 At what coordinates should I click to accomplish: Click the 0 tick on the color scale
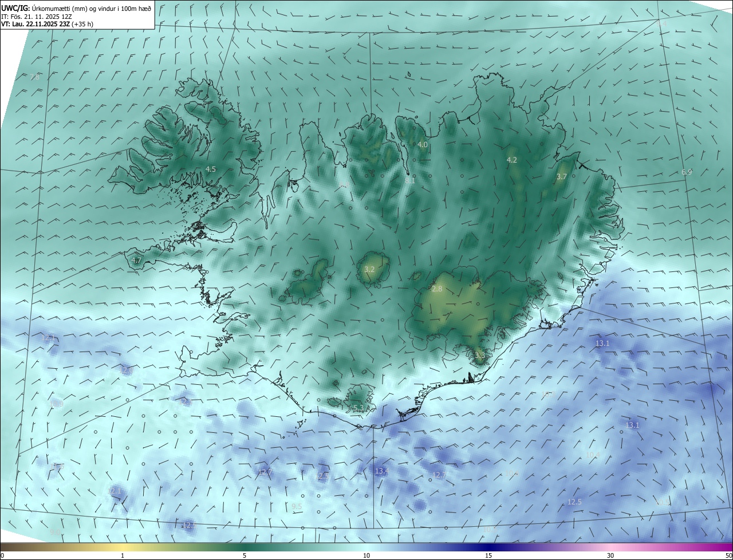click(x=2, y=555)
